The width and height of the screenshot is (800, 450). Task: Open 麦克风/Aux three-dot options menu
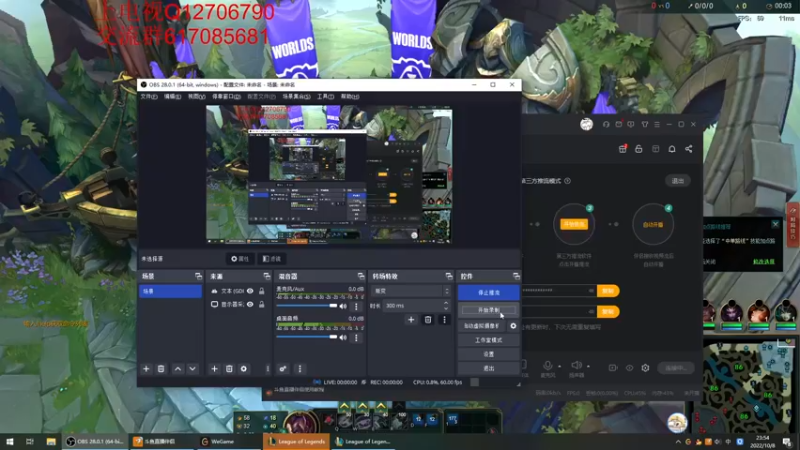(x=356, y=306)
